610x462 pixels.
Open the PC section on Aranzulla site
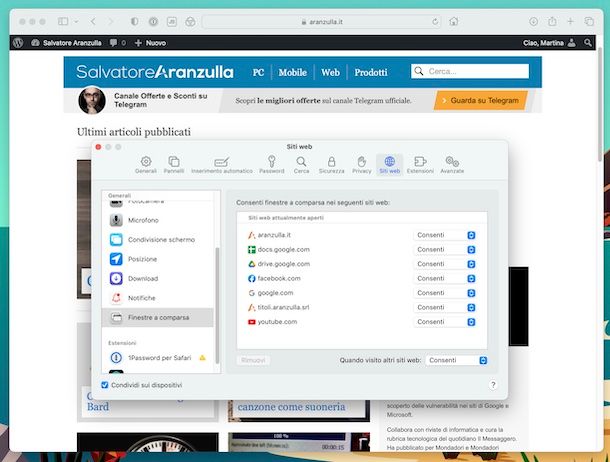tap(258, 72)
